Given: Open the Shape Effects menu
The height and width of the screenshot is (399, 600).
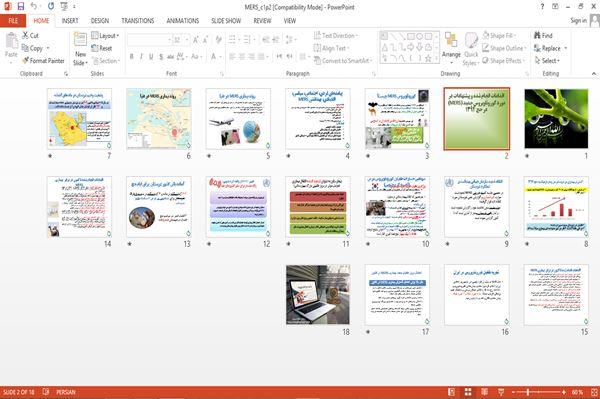Looking at the screenshot, I should (503, 60).
